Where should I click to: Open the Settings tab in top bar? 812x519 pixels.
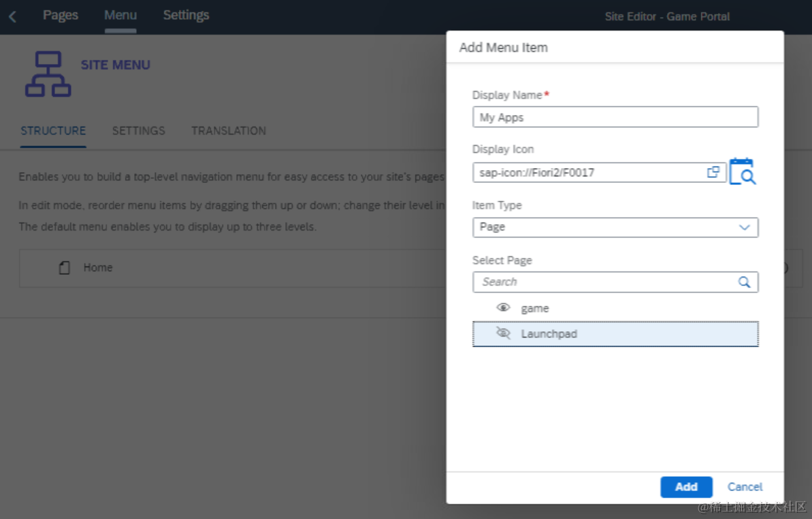[186, 16]
